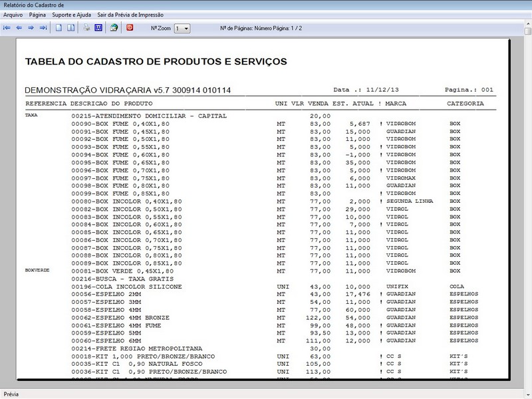The width and height of the screenshot is (532, 399).
Task: Click the send by email globe icon
Action: 114,27
